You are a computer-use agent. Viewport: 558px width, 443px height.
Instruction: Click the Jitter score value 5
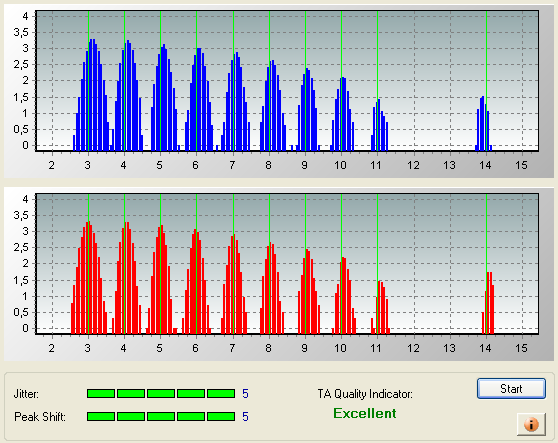point(245,394)
